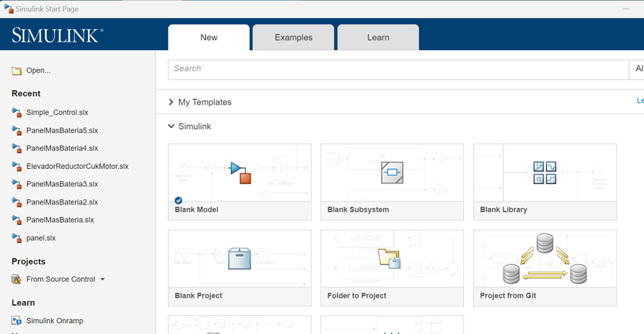This screenshot has height=334, width=644.
Task: Open recent file PanelMasBateria5.slx
Action: pyautogui.click(x=61, y=130)
